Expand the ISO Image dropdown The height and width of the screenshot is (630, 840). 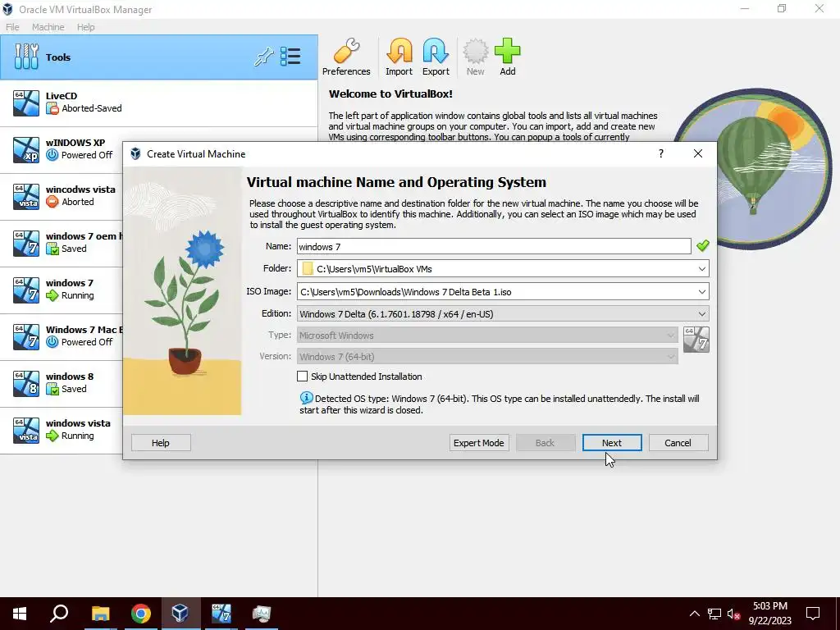pos(702,292)
